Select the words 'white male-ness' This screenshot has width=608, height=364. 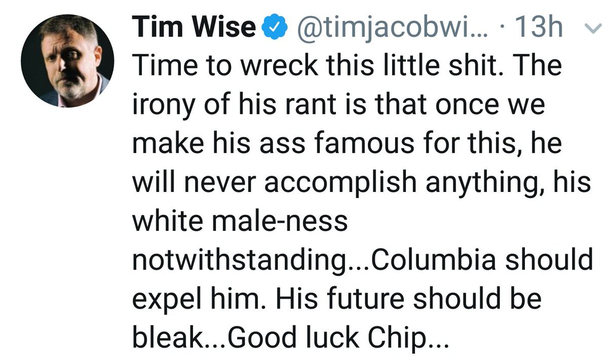pyautogui.click(x=240, y=221)
